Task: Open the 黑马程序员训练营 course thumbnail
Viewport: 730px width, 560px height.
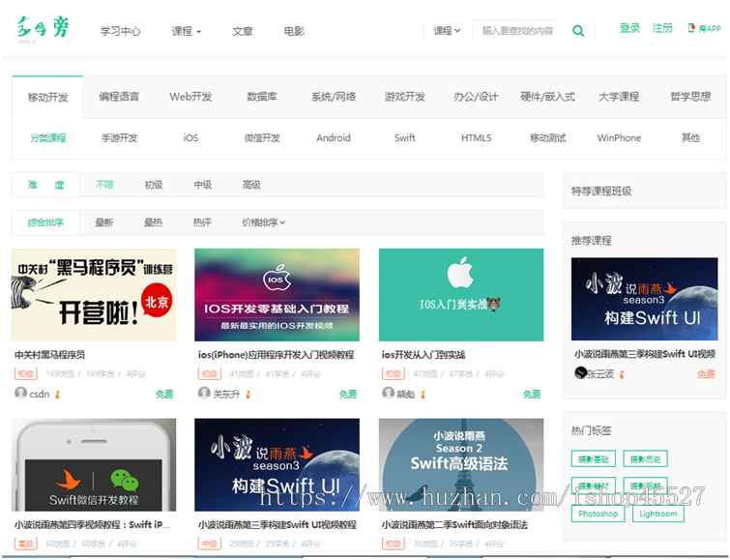Action: pyautogui.click(x=94, y=295)
